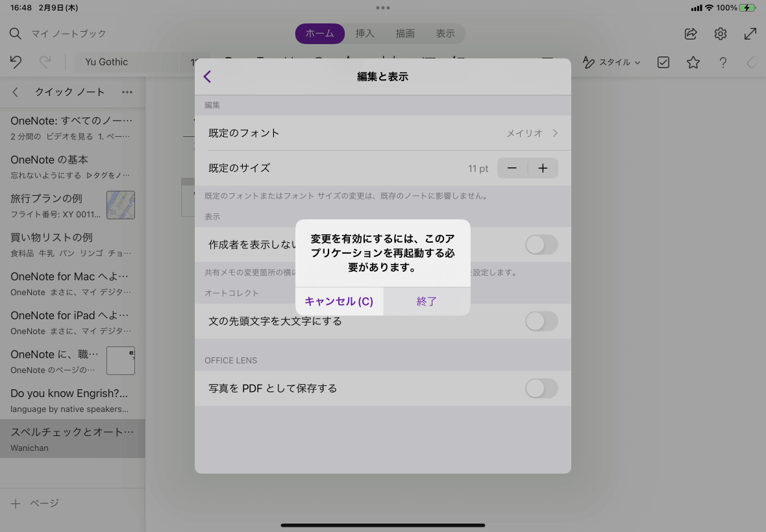Switch to the 挿入 tab
This screenshot has width=766, height=532.
coord(365,34)
